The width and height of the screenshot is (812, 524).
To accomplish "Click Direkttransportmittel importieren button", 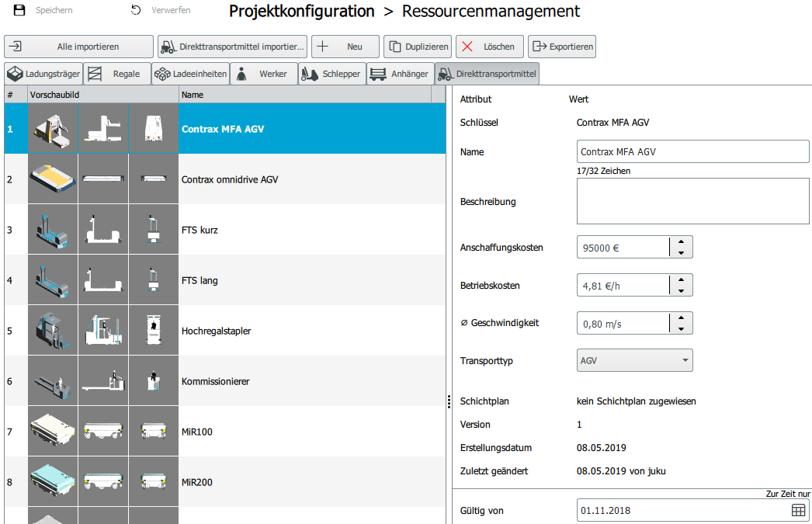I will click(x=233, y=47).
